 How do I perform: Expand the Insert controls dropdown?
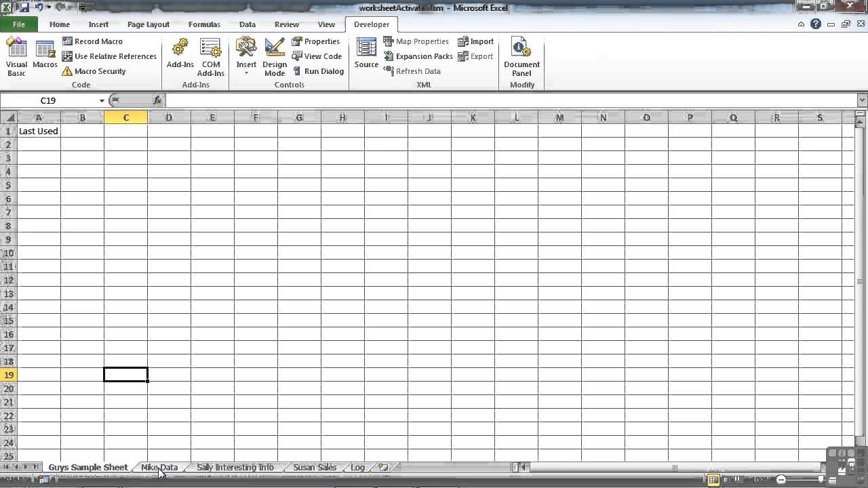click(246, 57)
